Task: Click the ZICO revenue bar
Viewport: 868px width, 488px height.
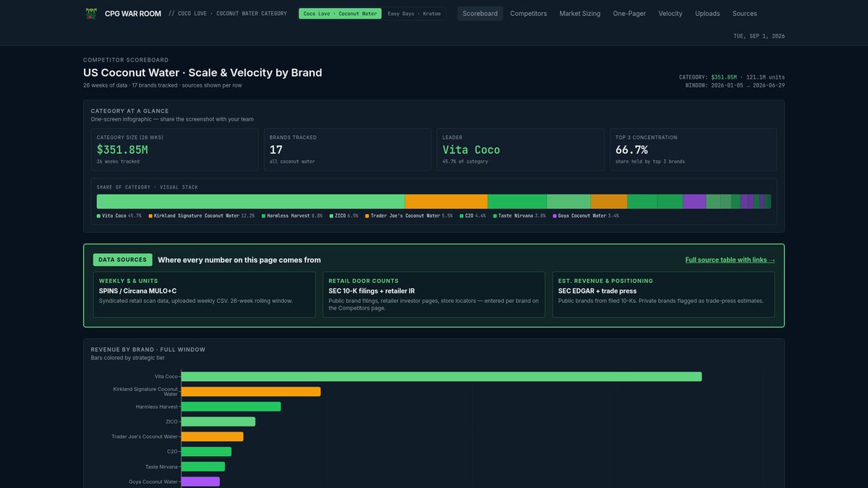Action: tap(218, 421)
